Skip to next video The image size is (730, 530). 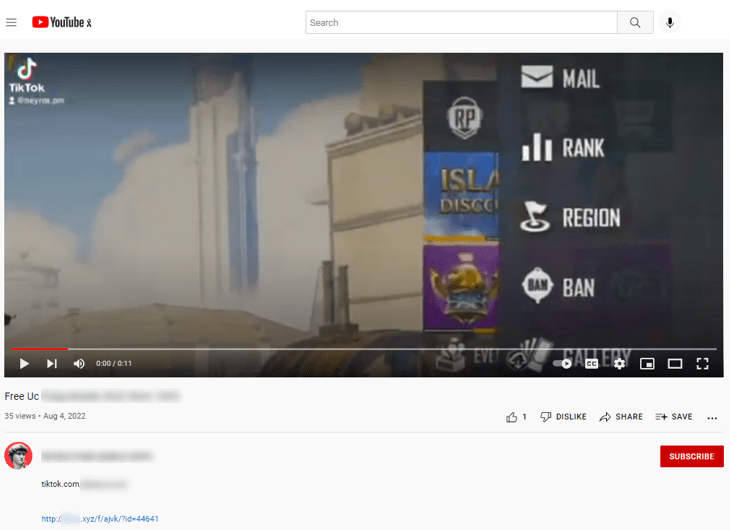click(x=52, y=363)
